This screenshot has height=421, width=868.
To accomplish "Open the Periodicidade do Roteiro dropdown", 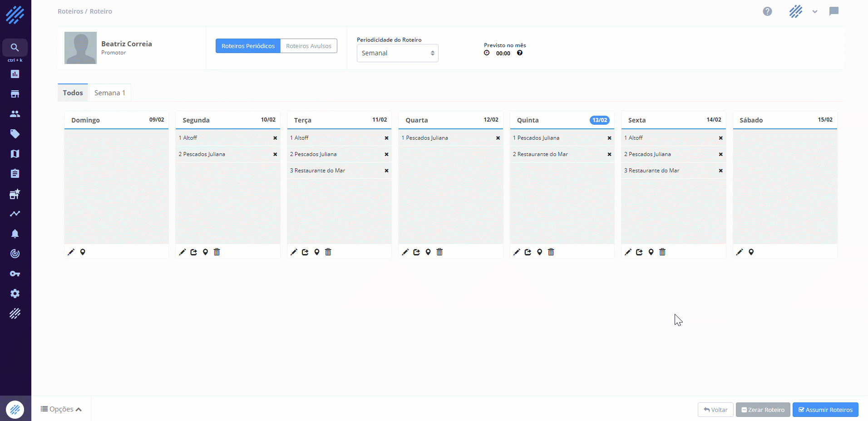I will coord(397,53).
